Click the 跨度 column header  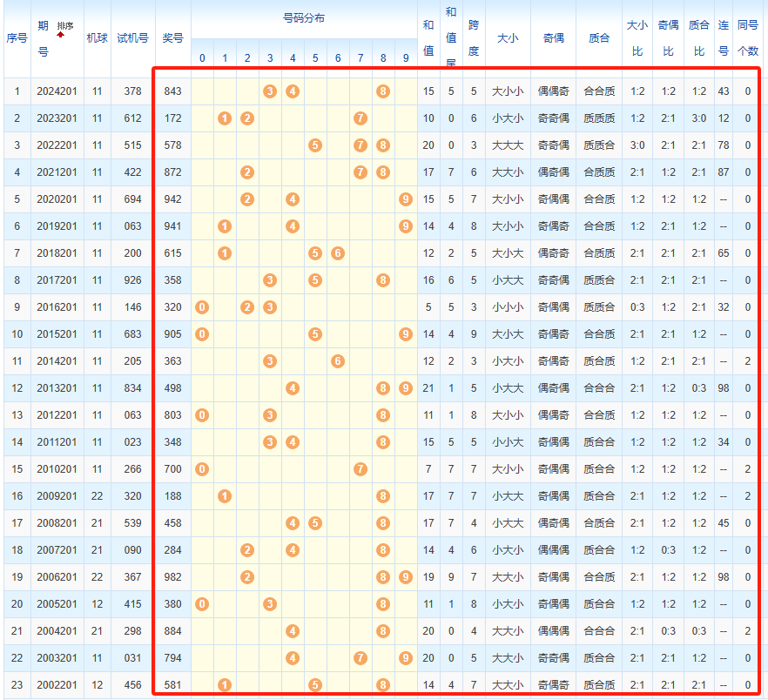click(473, 38)
